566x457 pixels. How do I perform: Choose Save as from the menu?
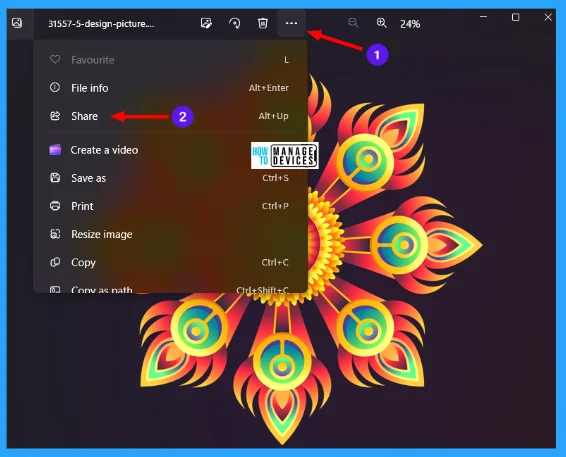[x=170, y=178]
